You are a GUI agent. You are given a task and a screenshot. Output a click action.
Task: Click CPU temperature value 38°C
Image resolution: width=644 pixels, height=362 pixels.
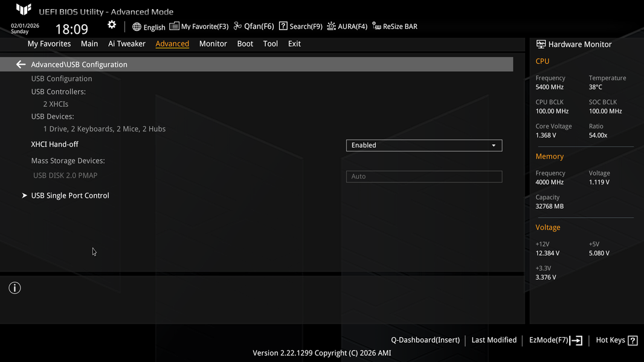pos(596,87)
